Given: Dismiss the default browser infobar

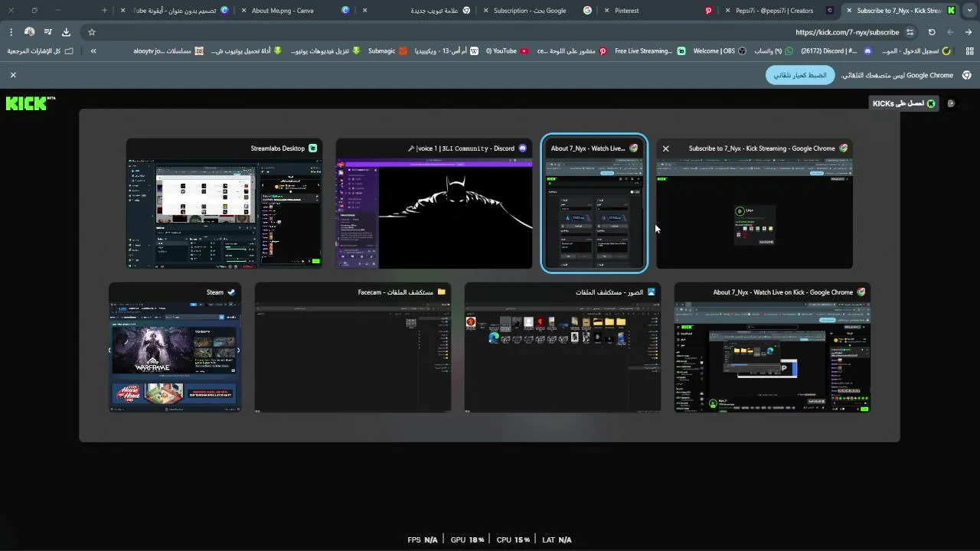Looking at the screenshot, I should click(x=13, y=75).
